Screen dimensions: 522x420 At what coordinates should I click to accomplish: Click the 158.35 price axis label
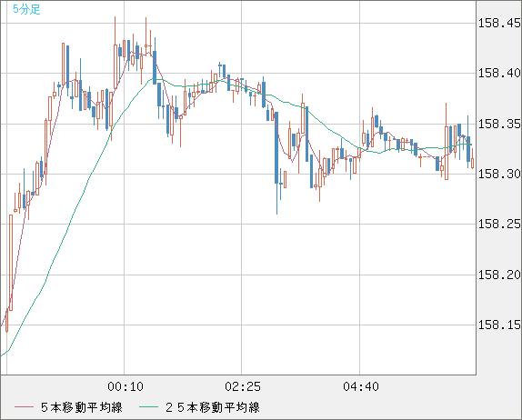point(499,124)
